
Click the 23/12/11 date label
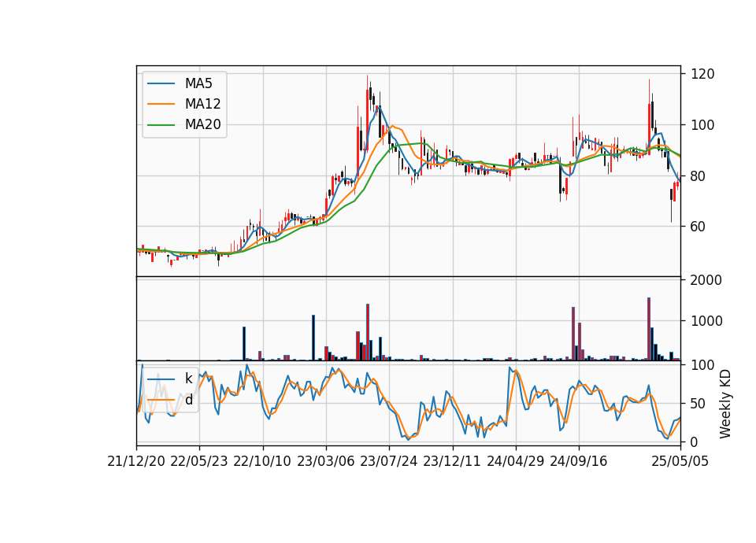point(452,461)
